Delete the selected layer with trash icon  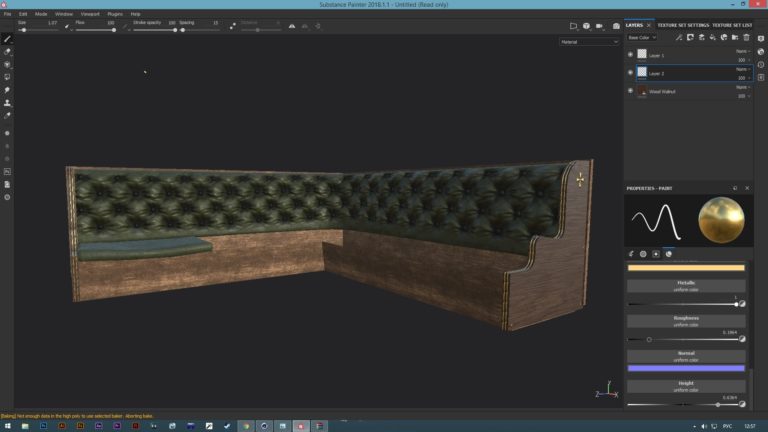(746, 37)
